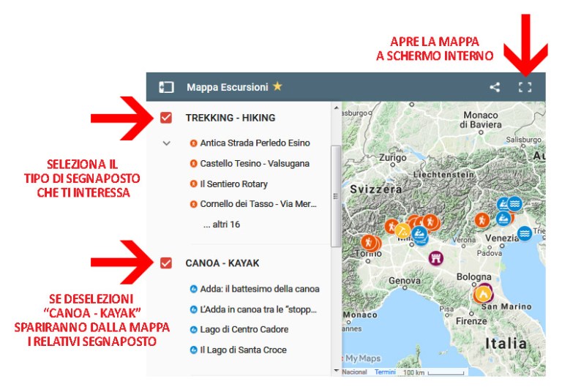The image size is (562, 392).
Task: Open the map in fullscreen view
Action: [x=525, y=87]
